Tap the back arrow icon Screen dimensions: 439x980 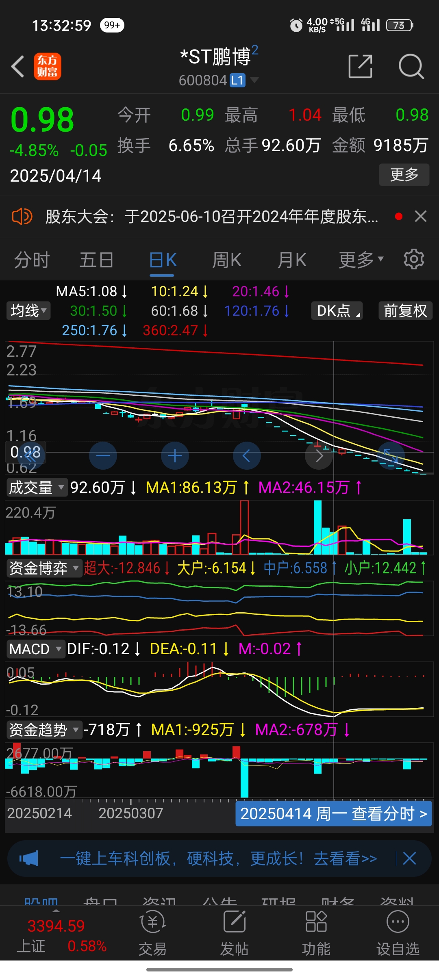(18, 66)
